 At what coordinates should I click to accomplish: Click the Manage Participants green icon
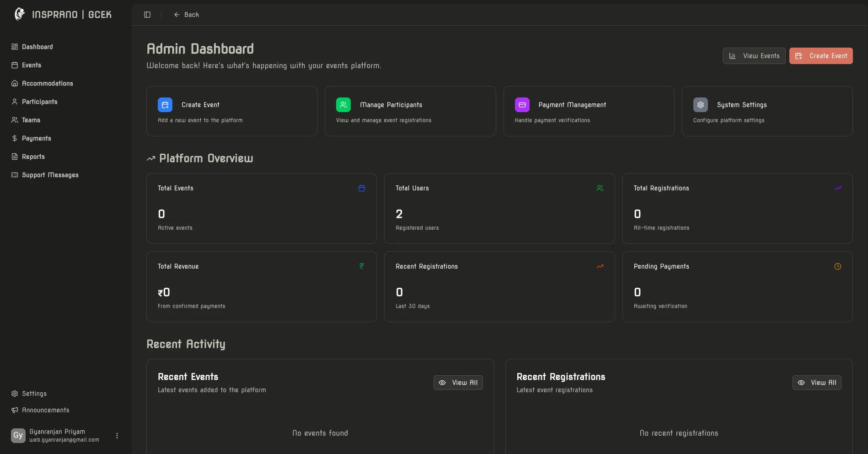[343, 105]
